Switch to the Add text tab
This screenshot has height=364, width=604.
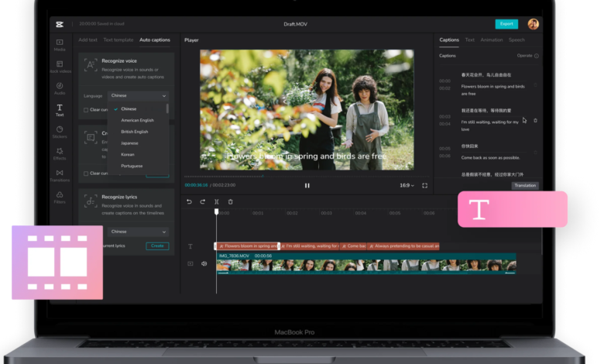(88, 39)
